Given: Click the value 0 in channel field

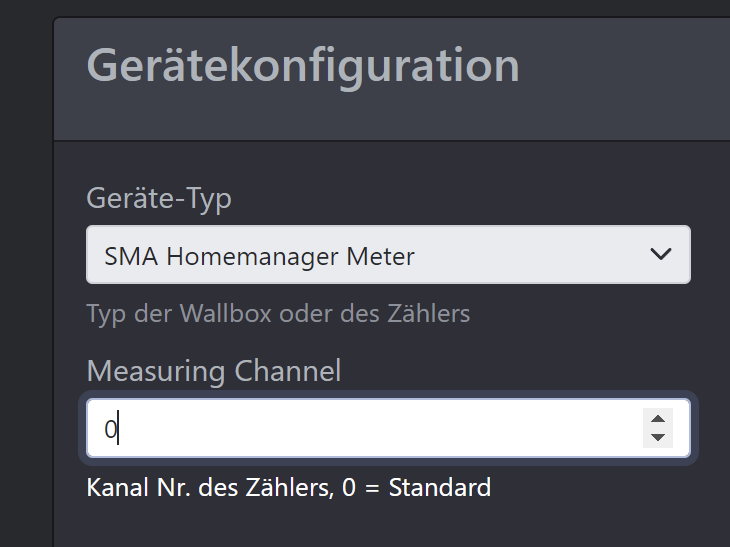Looking at the screenshot, I should [110, 429].
